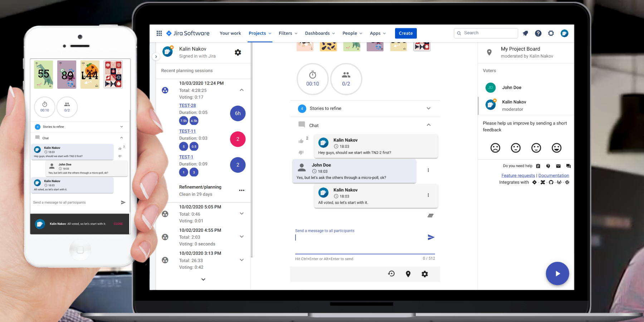Select the slightly smiling feedback face
Viewport: 644px width, 322px height.
tap(536, 148)
